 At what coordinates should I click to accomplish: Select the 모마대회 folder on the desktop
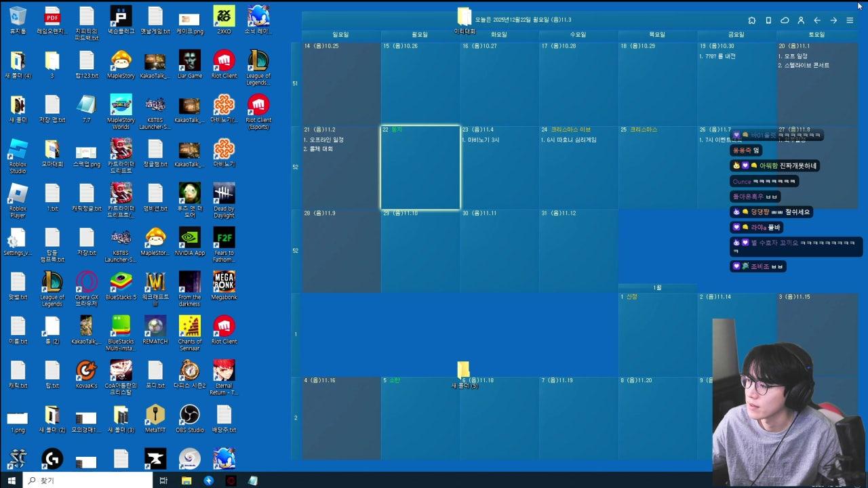(x=52, y=153)
